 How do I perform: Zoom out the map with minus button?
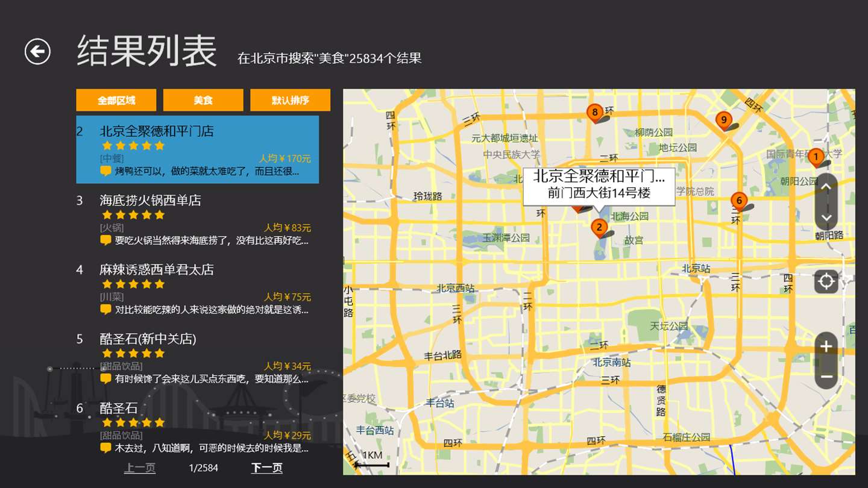[x=826, y=377]
